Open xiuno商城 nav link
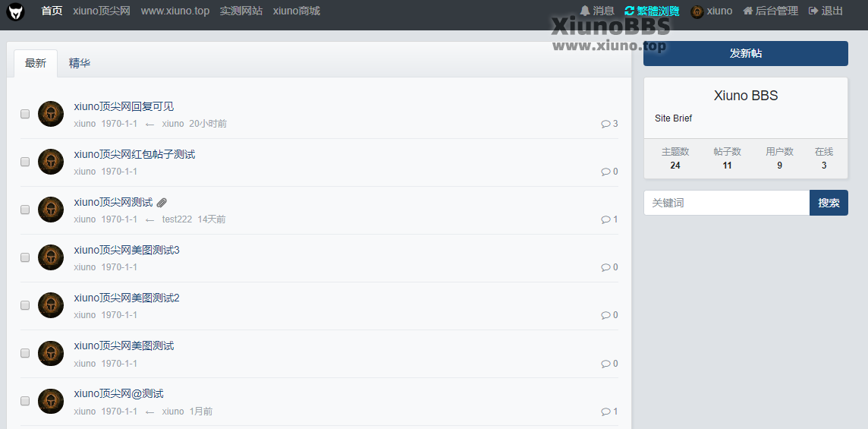The image size is (868, 429). tap(296, 11)
